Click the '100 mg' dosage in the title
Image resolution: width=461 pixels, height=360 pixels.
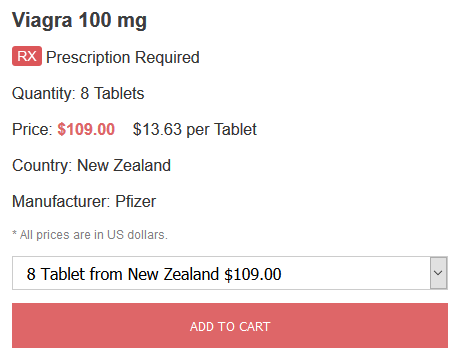[113, 21]
